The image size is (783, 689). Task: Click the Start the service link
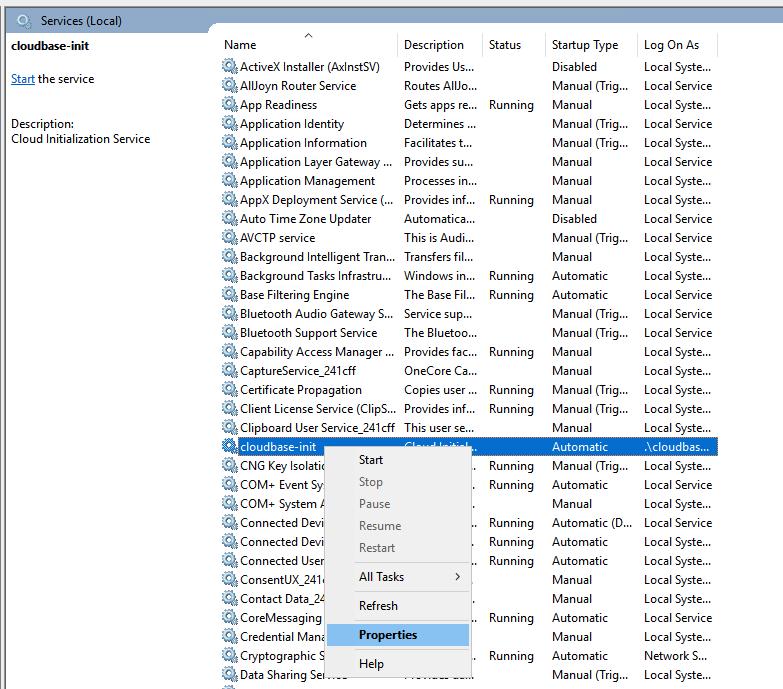click(x=23, y=79)
